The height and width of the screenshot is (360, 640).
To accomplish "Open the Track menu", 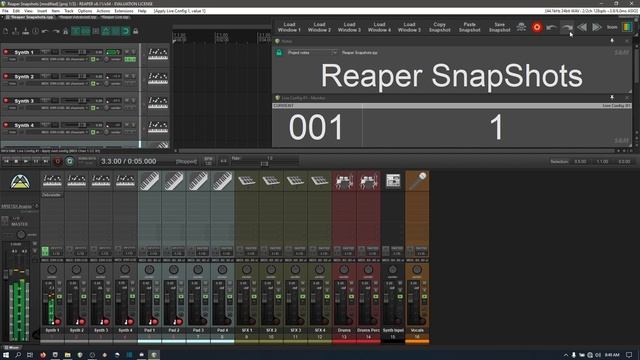I will point(69,11).
